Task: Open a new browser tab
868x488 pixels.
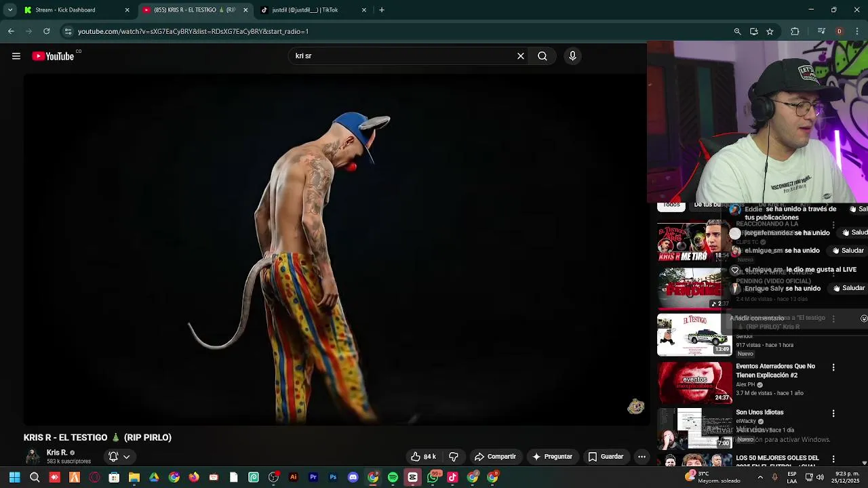Action: pos(382,10)
